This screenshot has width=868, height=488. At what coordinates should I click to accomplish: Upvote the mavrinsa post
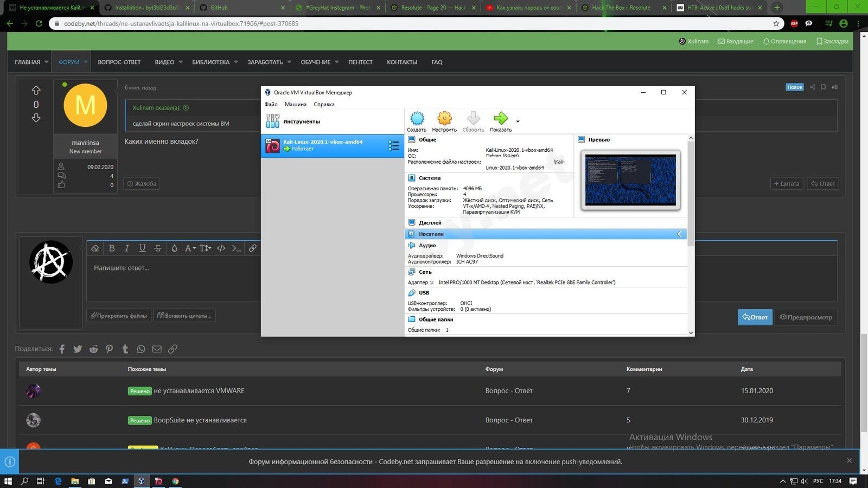[x=36, y=90]
